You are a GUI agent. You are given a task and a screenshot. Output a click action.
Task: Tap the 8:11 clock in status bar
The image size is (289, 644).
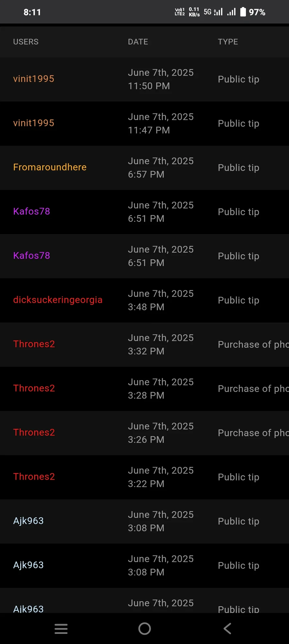32,12
